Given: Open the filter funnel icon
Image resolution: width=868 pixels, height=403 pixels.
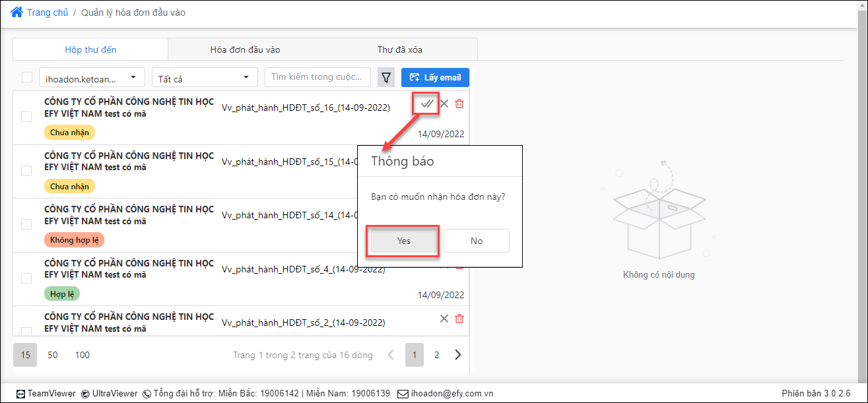Looking at the screenshot, I should pos(386,78).
